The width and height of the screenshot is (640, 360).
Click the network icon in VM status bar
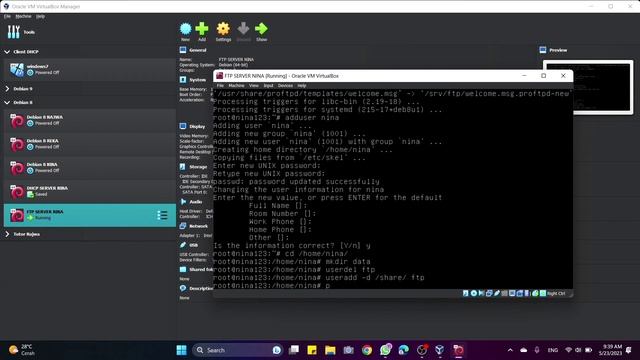(489, 293)
